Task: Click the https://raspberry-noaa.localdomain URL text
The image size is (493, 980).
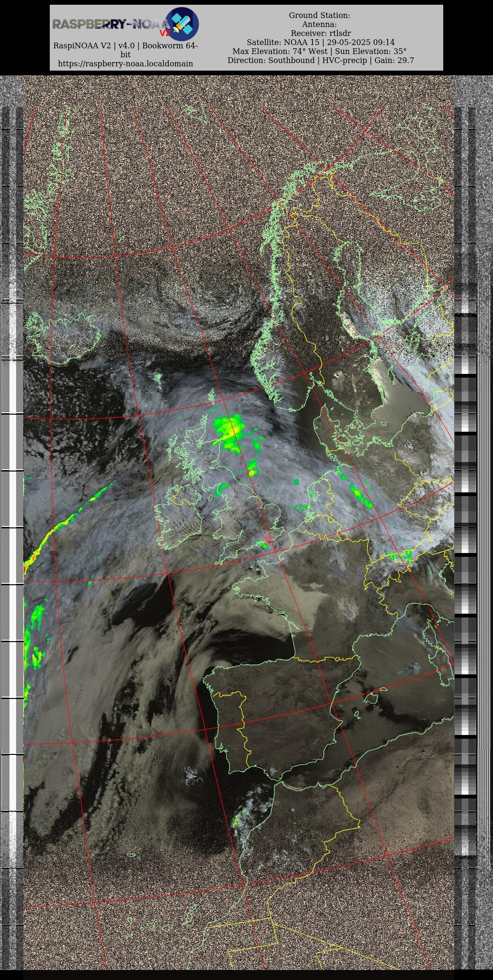Action: [x=125, y=64]
